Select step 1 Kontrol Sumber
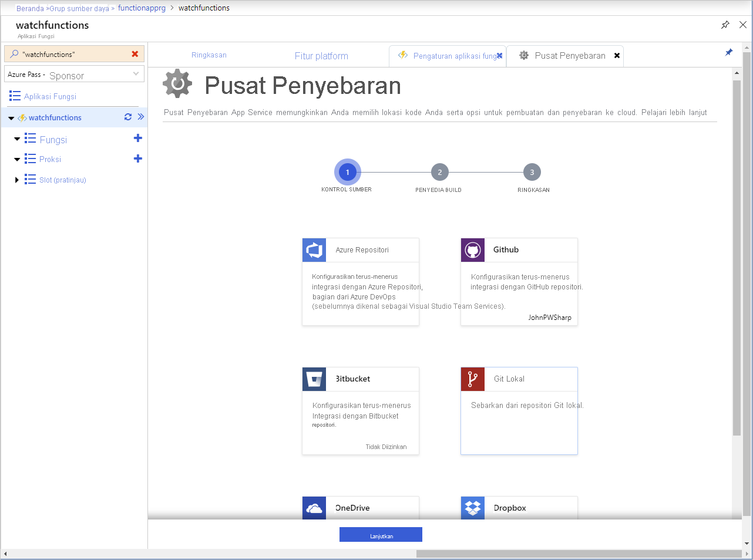 coord(347,172)
